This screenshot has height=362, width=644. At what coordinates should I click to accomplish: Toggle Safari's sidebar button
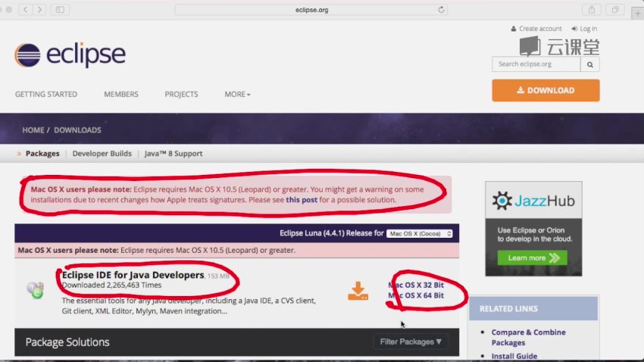pos(60,9)
